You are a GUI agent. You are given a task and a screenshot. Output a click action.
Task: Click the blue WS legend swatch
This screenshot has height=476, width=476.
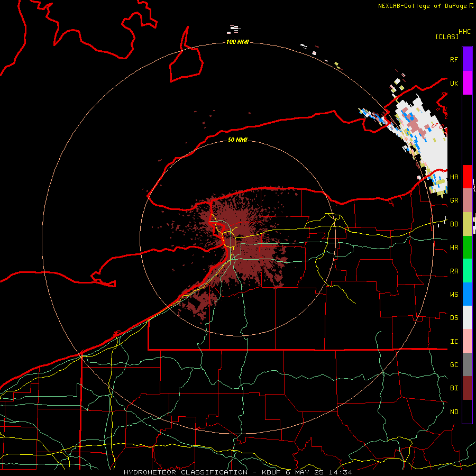[467, 294]
